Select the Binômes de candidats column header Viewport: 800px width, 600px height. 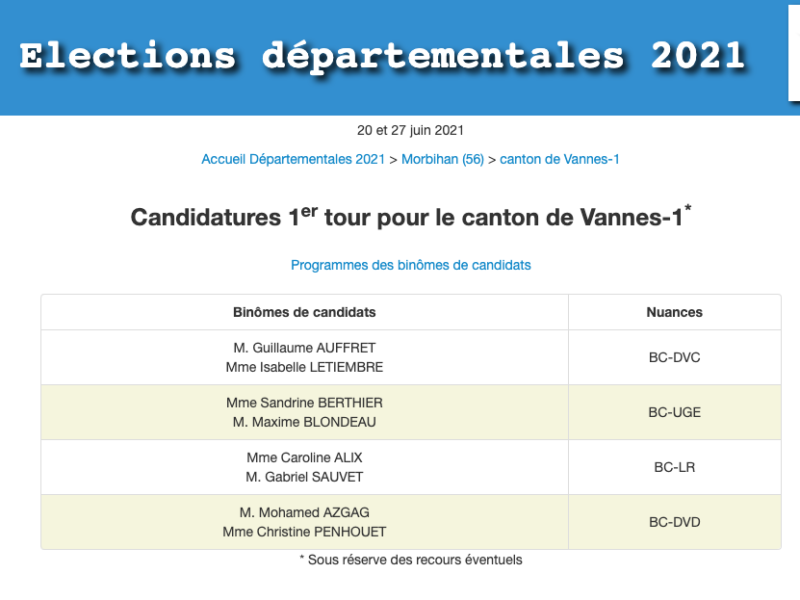click(304, 312)
